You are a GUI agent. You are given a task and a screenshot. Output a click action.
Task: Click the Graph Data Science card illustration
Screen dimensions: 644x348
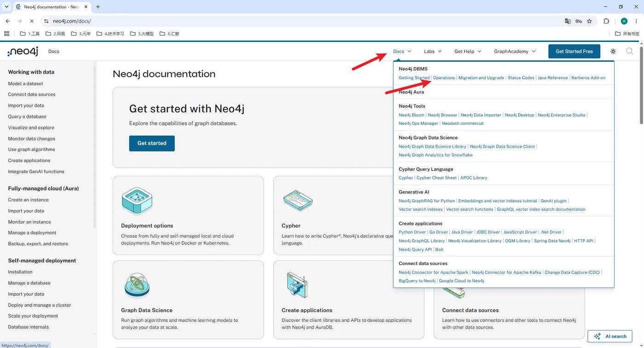click(137, 285)
